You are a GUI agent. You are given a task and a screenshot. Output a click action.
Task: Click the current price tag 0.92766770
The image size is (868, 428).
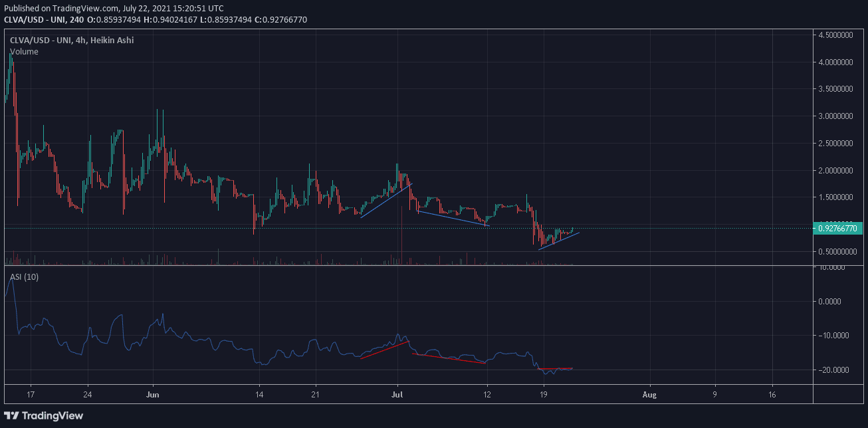pos(839,228)
